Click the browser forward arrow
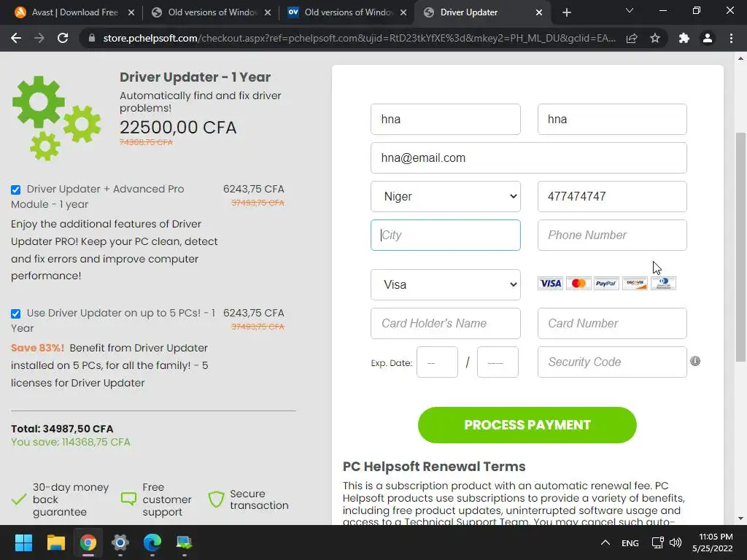Screen dimensions: 747x560 [39, 38]
